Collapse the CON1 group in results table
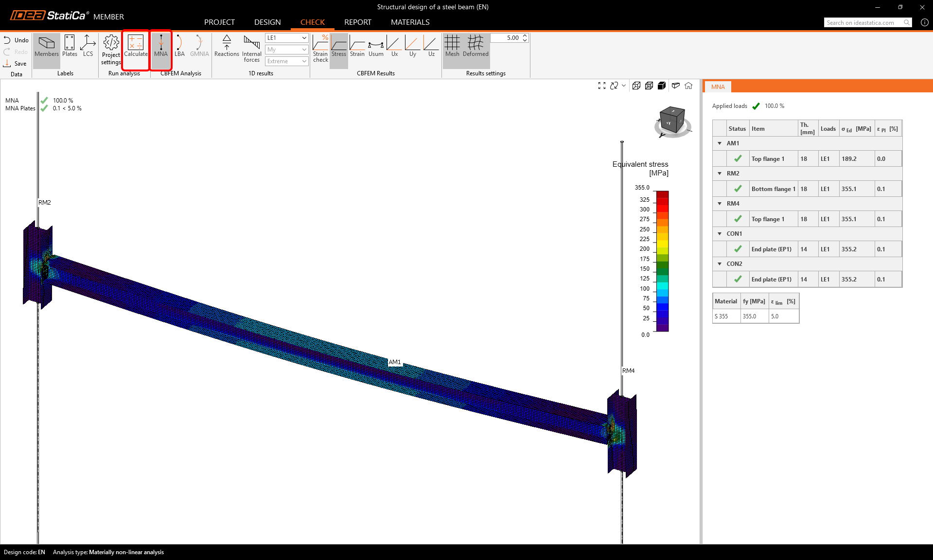933x560 pixels. point(720,234)
